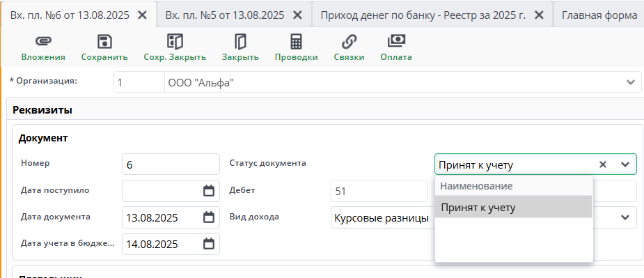Open calendar for Дата документа
Viewport: 644px width, 278px height.
click(209, 217)
